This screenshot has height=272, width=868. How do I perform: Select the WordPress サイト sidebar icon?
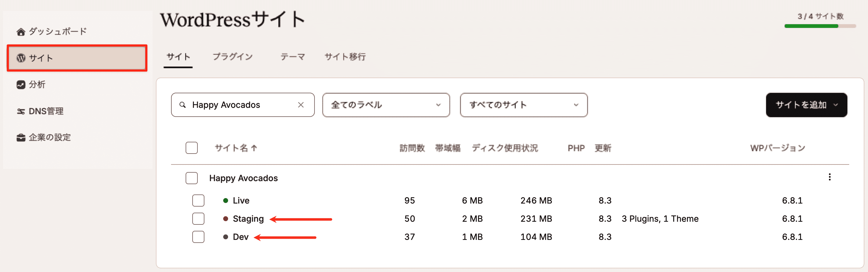coord(20,58)
